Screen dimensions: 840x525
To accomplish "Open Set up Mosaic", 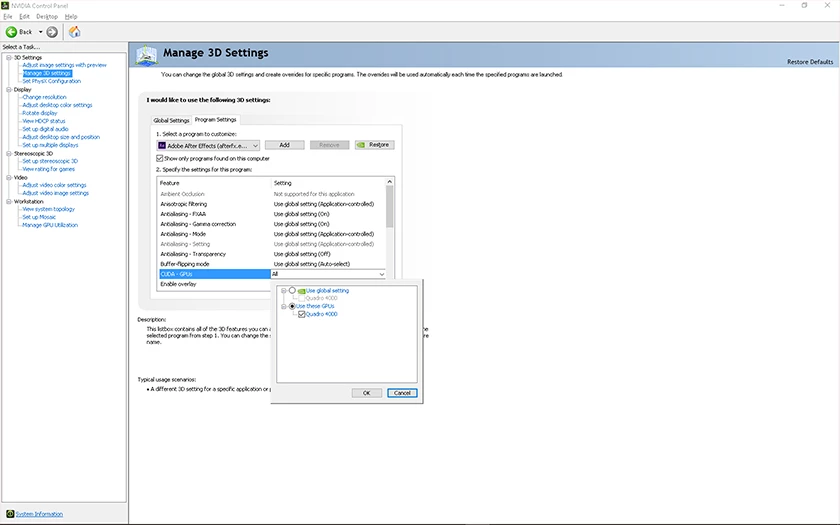I will (39, 217).
